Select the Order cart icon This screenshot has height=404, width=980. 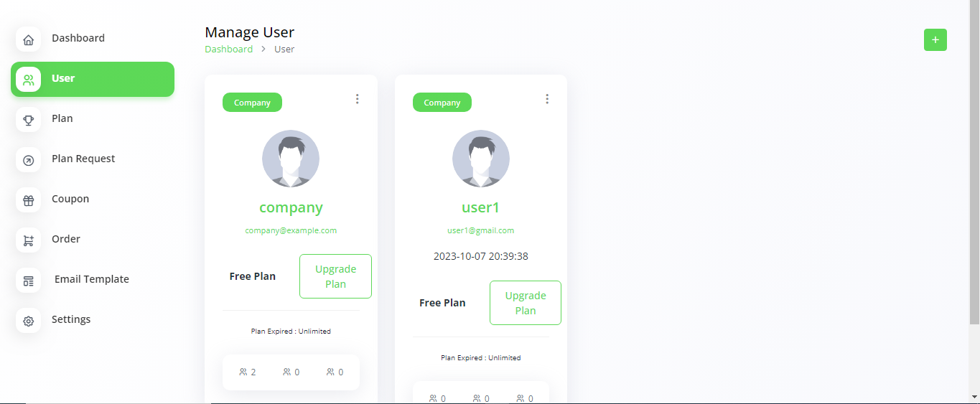pyautogui.click(x=28, y=240)
